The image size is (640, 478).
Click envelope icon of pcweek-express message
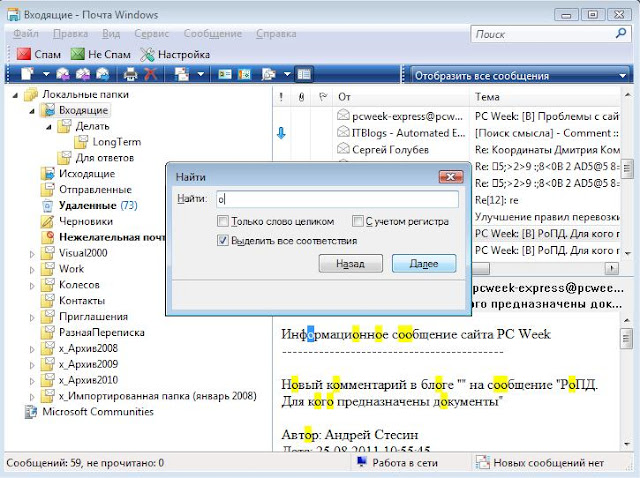coord(343,115)
